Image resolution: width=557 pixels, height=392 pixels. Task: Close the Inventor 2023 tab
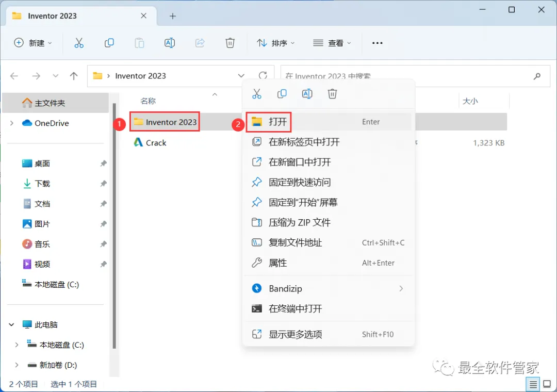click(x=143, y=15)
